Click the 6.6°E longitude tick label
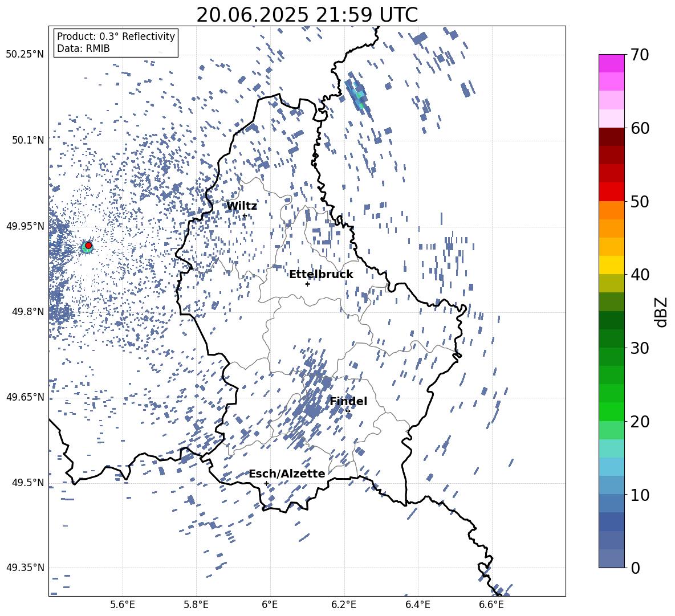The image size is (675, 616). [x=491, y=605]
